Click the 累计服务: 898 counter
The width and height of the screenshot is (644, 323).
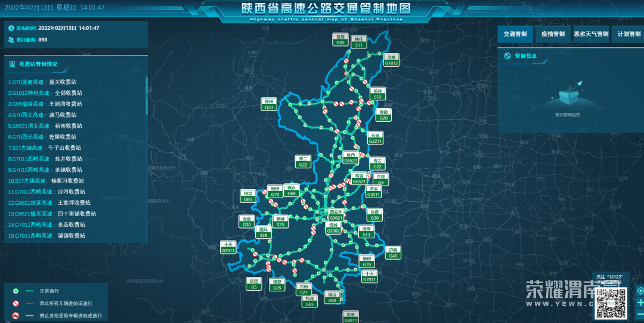click(x=28, y=40)
